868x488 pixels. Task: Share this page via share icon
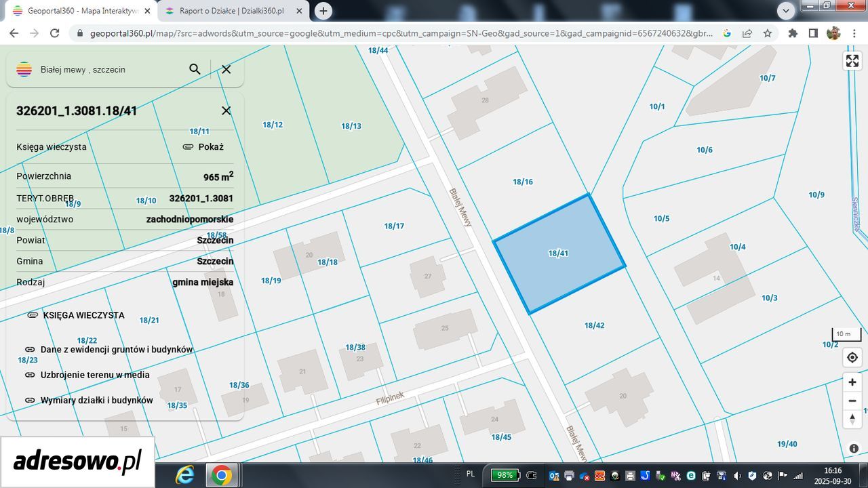[747, 33]
